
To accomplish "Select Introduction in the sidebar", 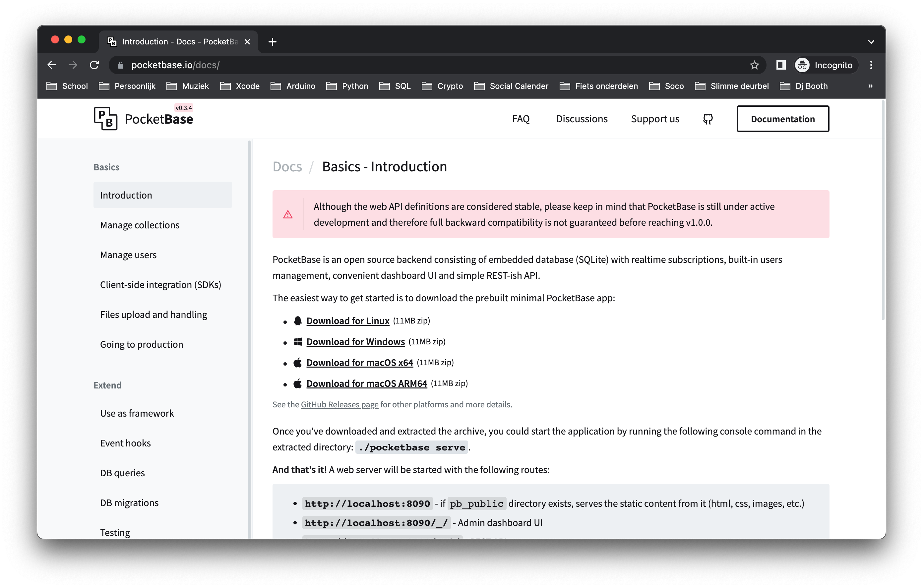I will point(162,195).
